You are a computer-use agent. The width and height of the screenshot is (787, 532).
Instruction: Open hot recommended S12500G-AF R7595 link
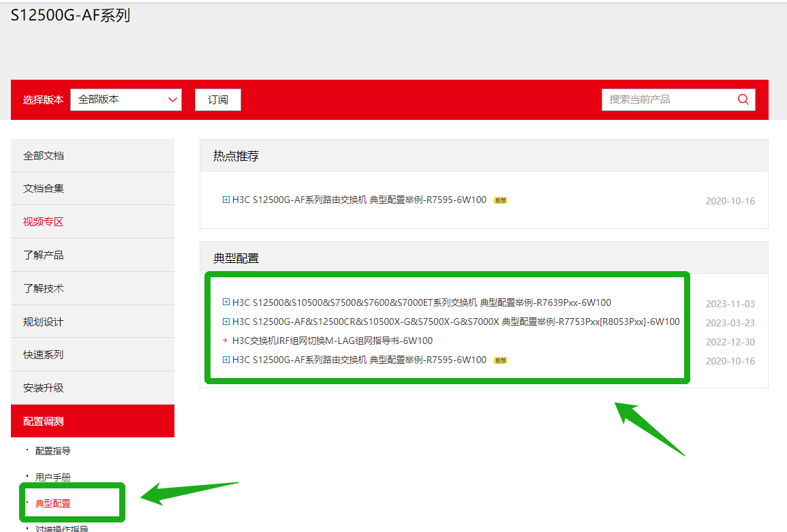click(359, 200)
